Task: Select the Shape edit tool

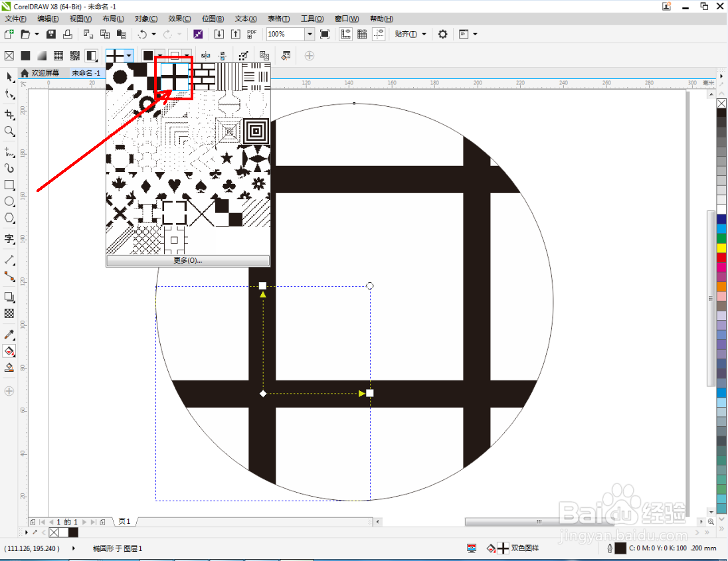Action: pyautogui.click(x=9, y=95)
